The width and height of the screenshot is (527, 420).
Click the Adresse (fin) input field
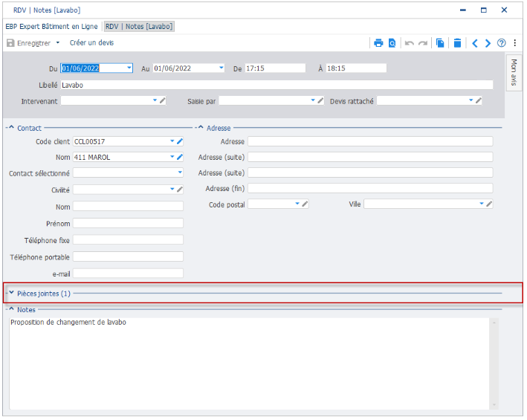[x=370, y=188]
